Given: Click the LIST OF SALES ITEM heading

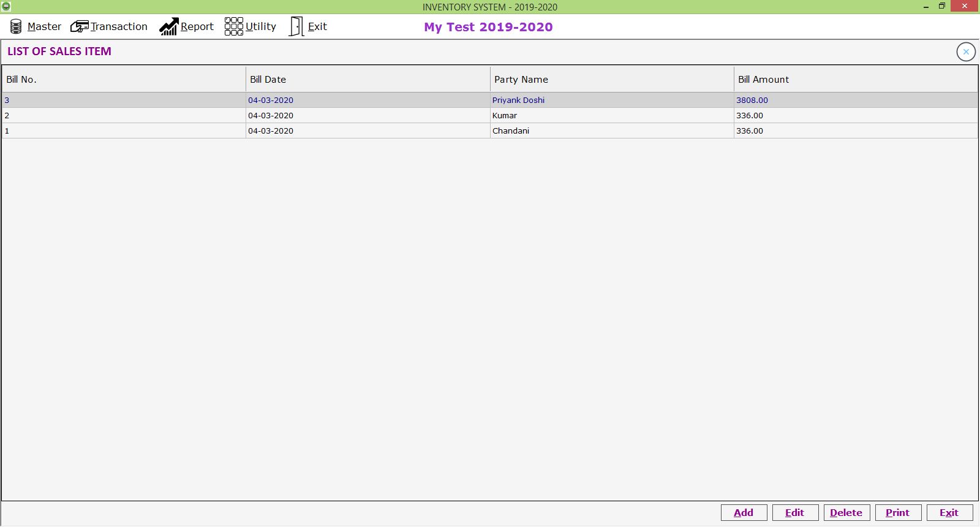Looking at the screenshot, I should 59,51.
